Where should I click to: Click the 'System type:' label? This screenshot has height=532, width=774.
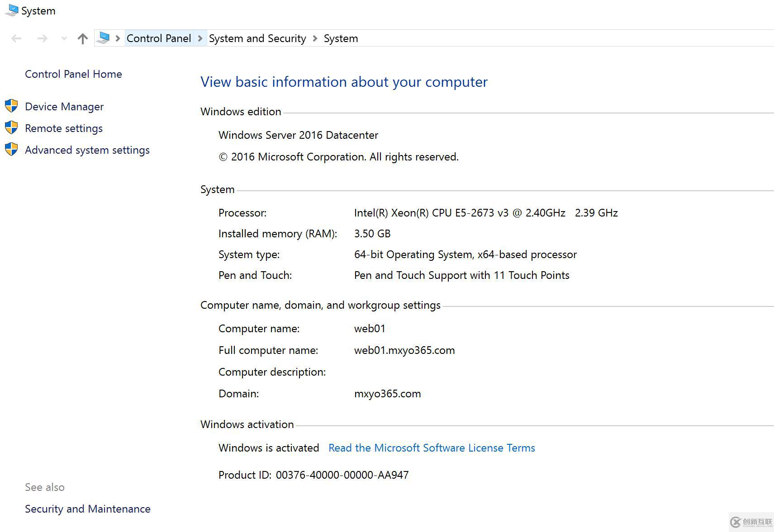click(x=249, y=254)
